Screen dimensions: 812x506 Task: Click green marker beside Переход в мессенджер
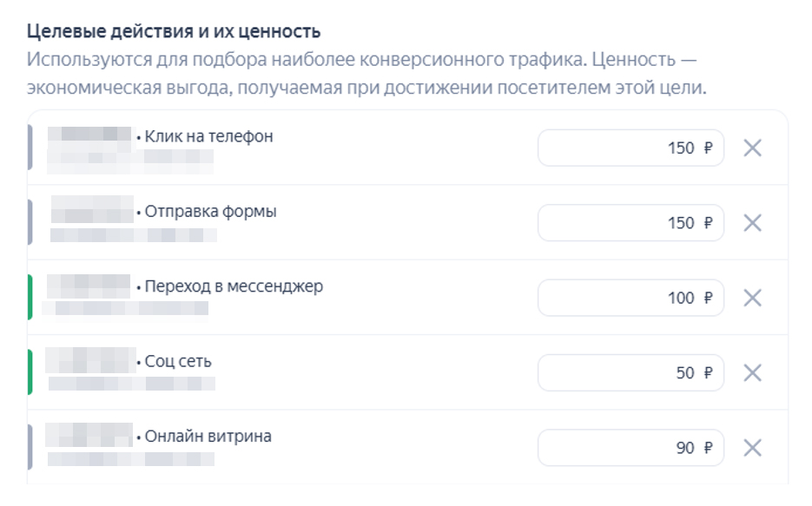pos(30,297)
